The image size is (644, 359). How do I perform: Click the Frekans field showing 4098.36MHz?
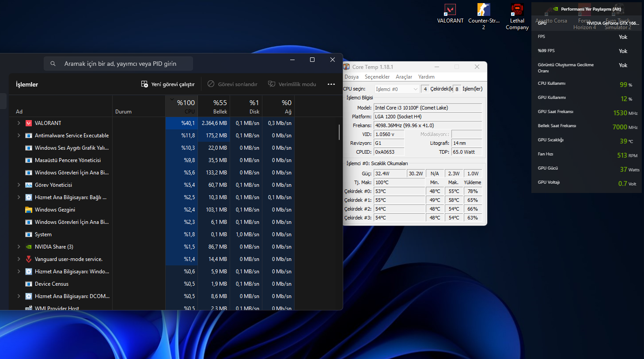click(428, 125)
